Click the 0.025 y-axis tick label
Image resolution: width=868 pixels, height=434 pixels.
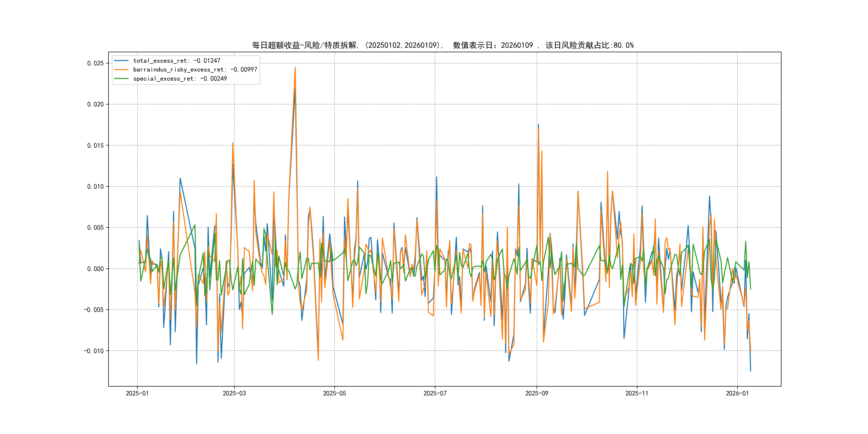tap(95, 63)
